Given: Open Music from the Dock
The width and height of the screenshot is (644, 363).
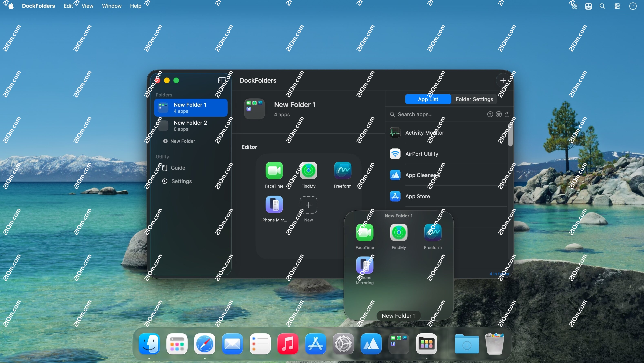Looking at the screenshot, I should (x=288, y=344).
